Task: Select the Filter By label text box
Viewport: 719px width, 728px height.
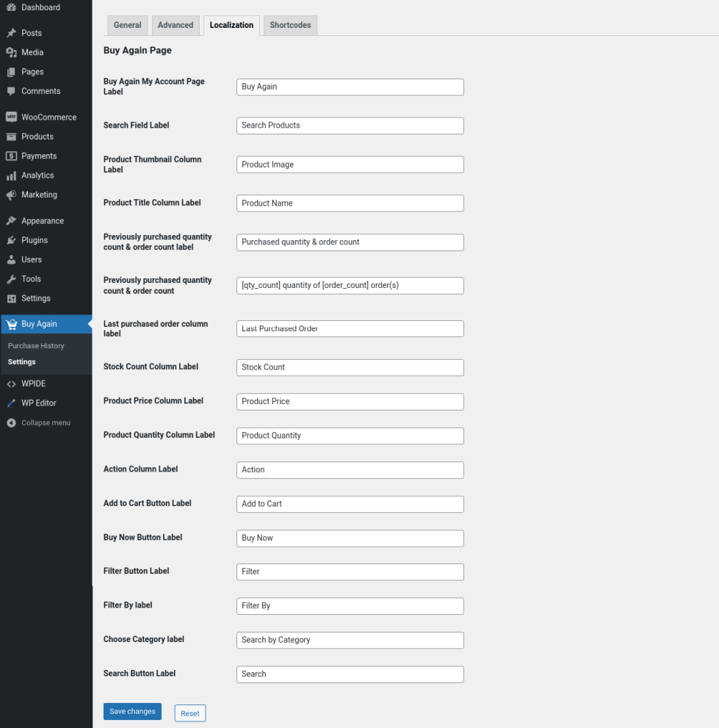Action: [x=350, y=606]
